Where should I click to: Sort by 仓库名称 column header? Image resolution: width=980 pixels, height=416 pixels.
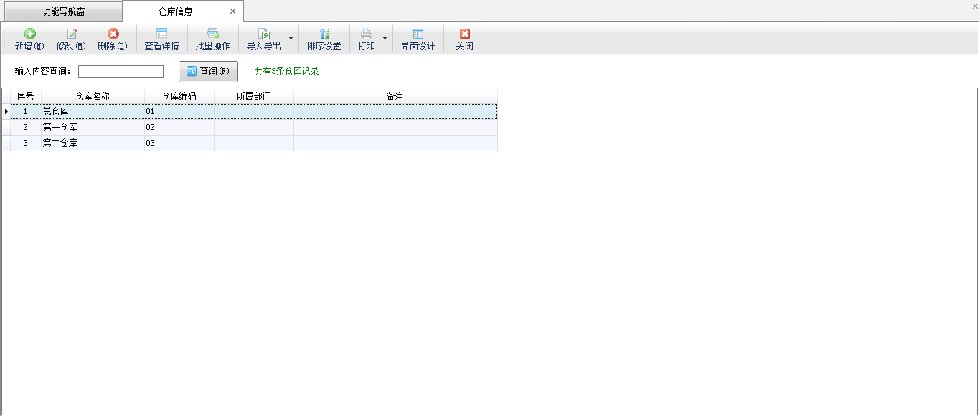pos(93,96)
